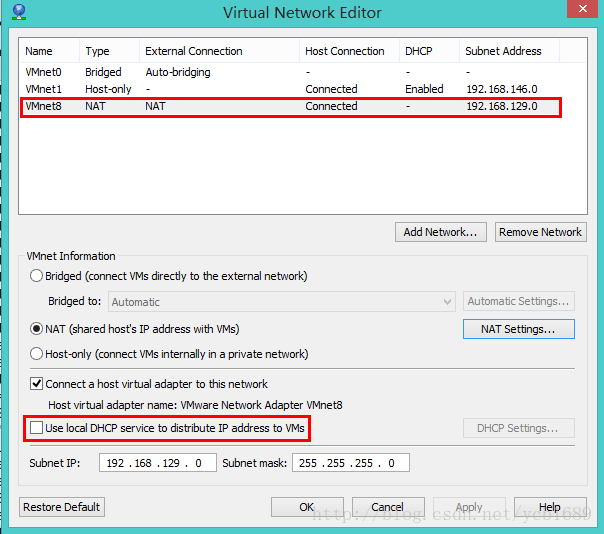
Task: Open NAT Settings dialog
Action: point(519,328)
